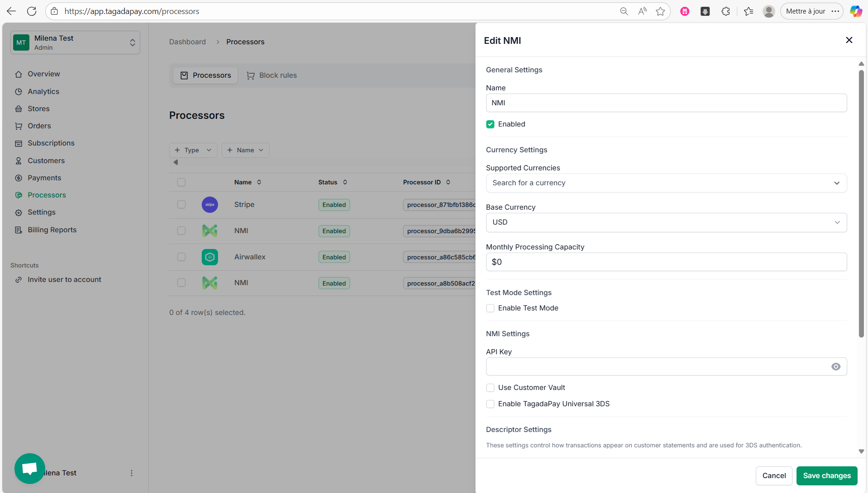This screenshot has width=868, height=493.
Task: Sort by Name column arrows
Action: [x=259, y=182]
